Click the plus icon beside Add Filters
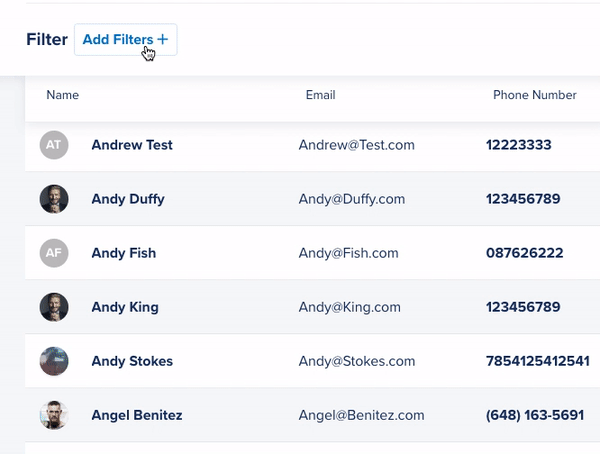 [163, 40]
